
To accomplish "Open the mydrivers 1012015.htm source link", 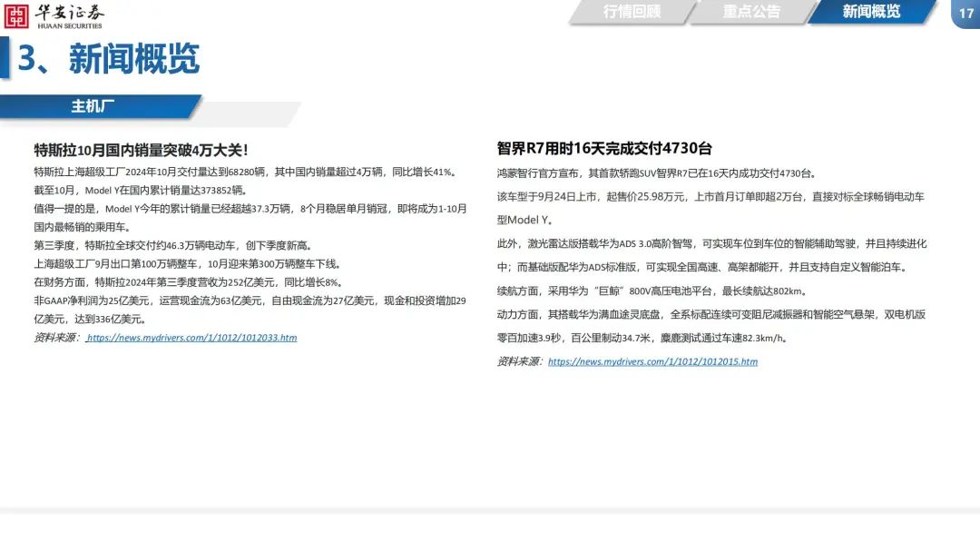I will [652, 361].
